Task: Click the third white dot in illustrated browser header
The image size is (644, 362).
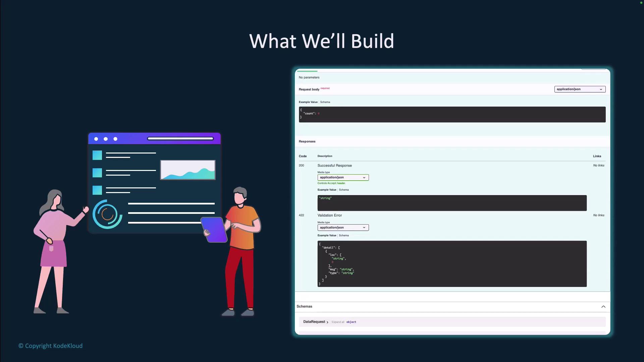Action: (x=115, y=139)
